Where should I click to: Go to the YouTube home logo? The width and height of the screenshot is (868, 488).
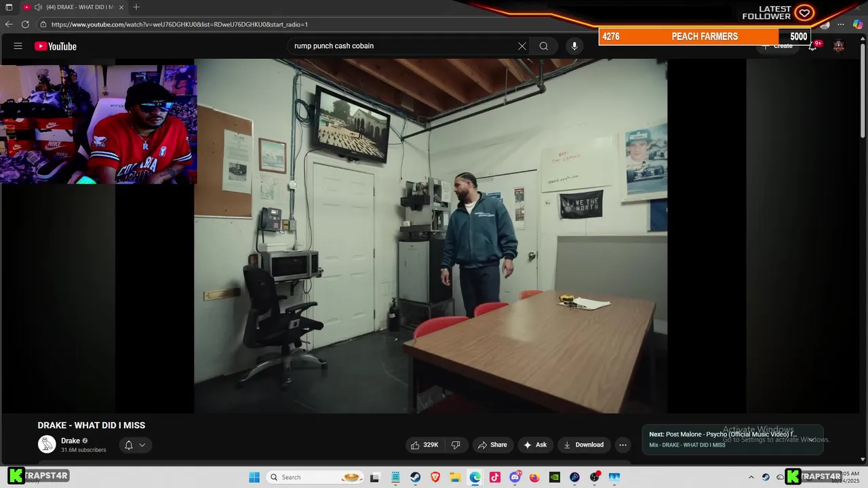point(56,46)
